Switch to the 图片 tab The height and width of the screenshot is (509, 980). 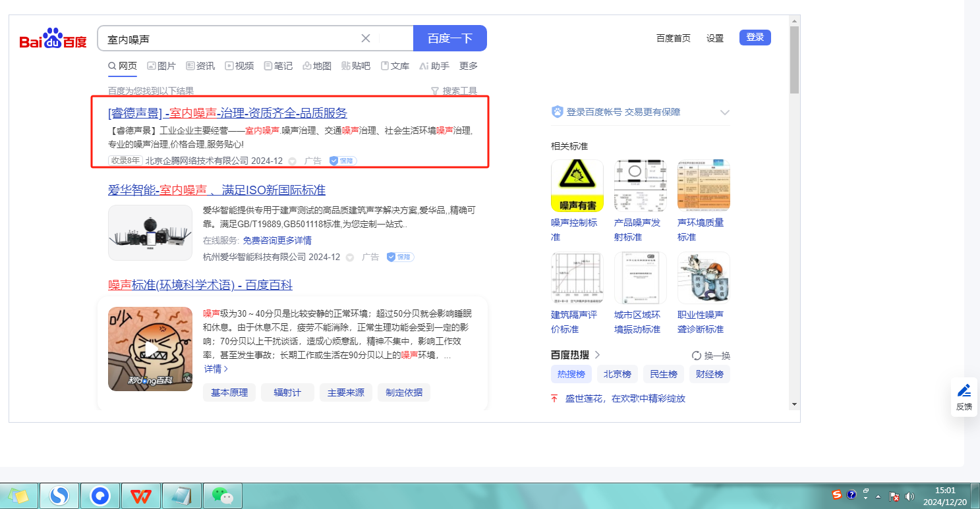click(x=161, y=66)
